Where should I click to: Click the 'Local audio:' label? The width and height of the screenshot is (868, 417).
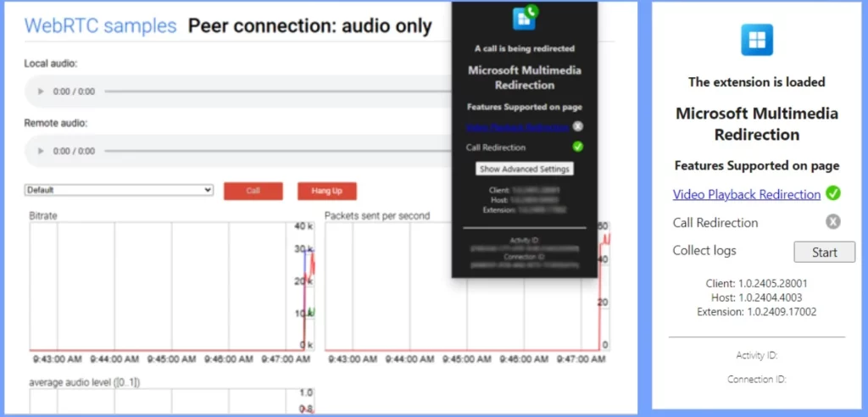click(x=51, y=64)
